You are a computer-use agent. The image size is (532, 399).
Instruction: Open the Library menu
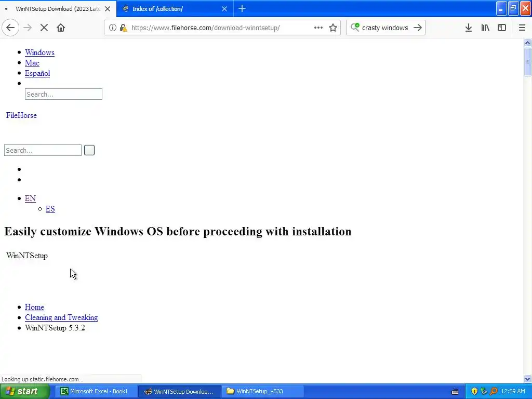coord(485,28)
